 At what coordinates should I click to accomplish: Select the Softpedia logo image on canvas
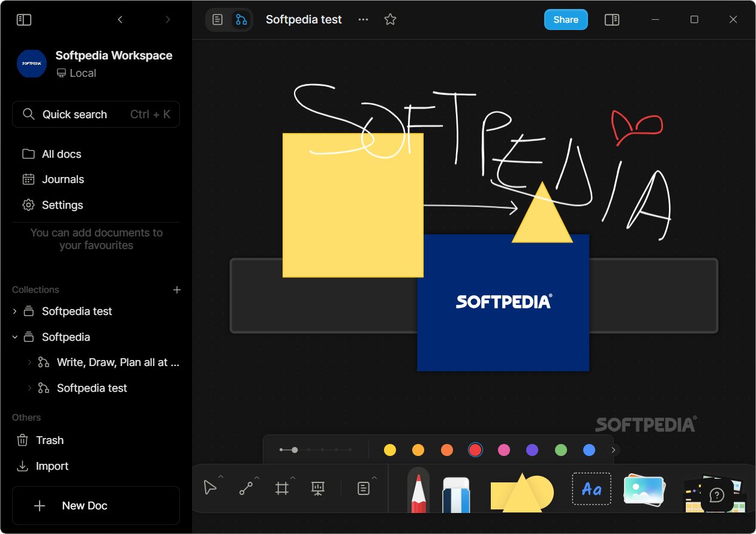(x=503, y=302)
